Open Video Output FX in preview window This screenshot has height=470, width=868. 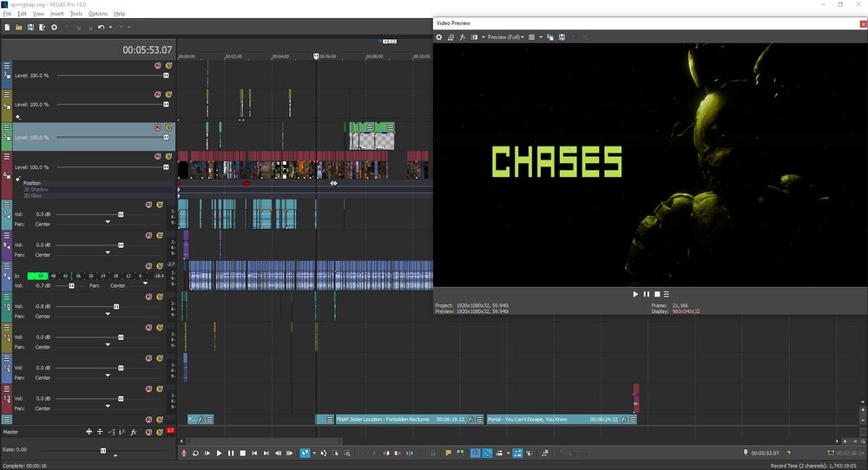(x=463, y=37)
